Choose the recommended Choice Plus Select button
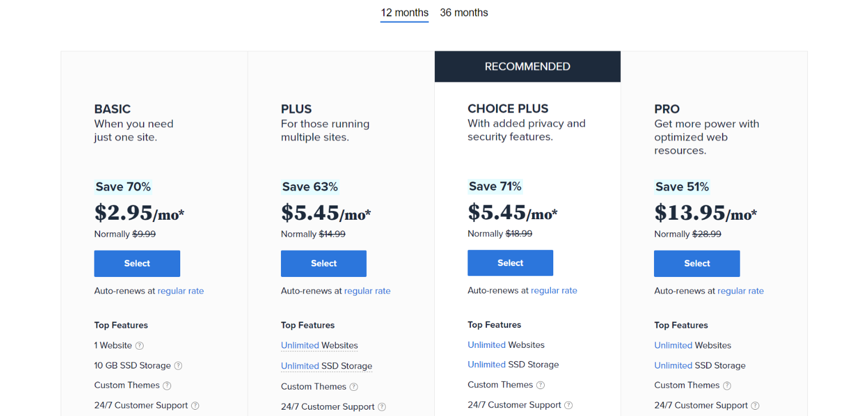Screen dimensions: 868x416 click(x=510, y=263)
